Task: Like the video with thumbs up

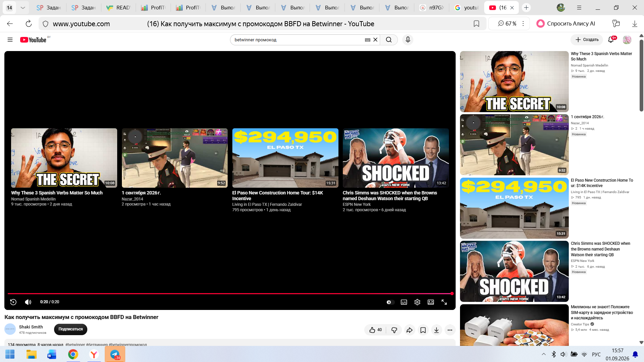Action: pyautogui.click(x=375, y=330)
